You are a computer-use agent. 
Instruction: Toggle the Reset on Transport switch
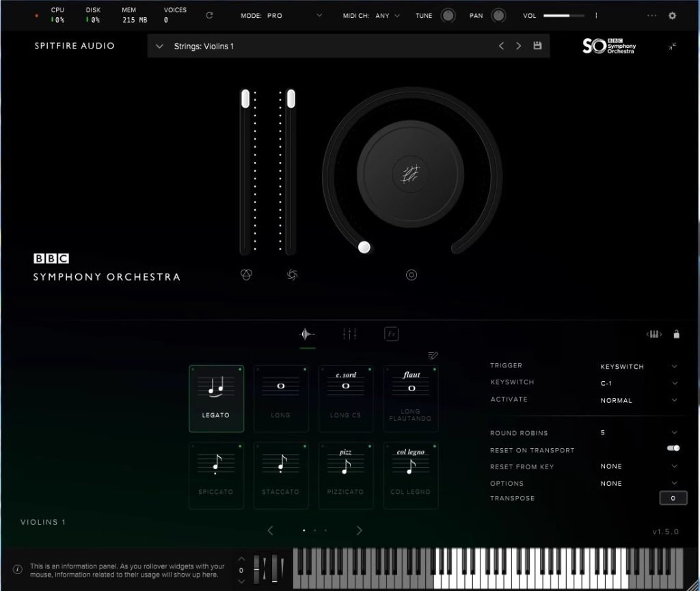(673, 449)
